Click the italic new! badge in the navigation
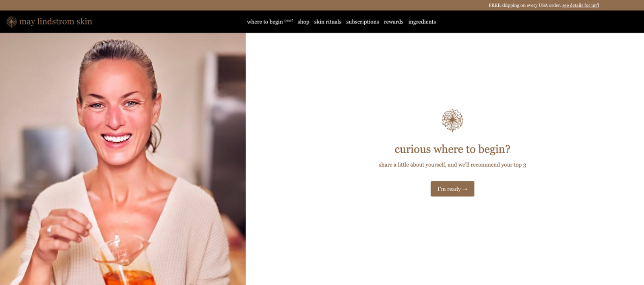The height and width of the screenshot is (285, 644). tap(289, 20)
